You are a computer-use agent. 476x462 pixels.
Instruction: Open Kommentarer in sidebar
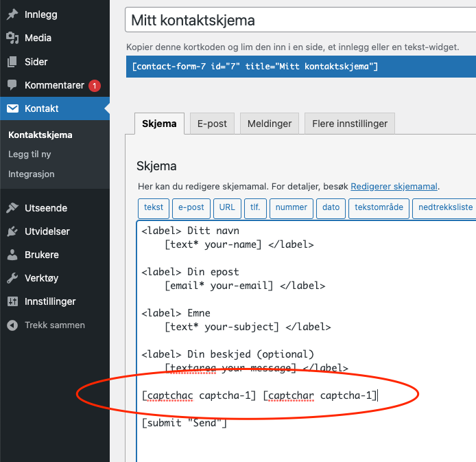[x=55, y=85]
